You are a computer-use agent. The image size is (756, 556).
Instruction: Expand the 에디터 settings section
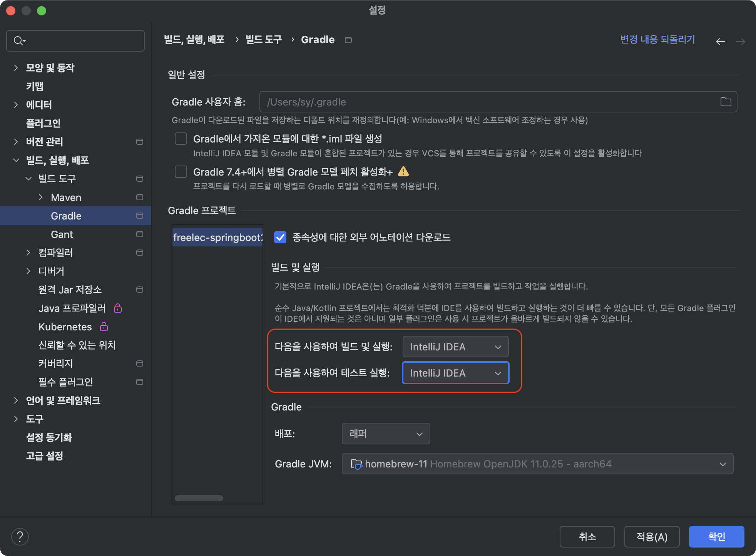click(x=16, y=105)
